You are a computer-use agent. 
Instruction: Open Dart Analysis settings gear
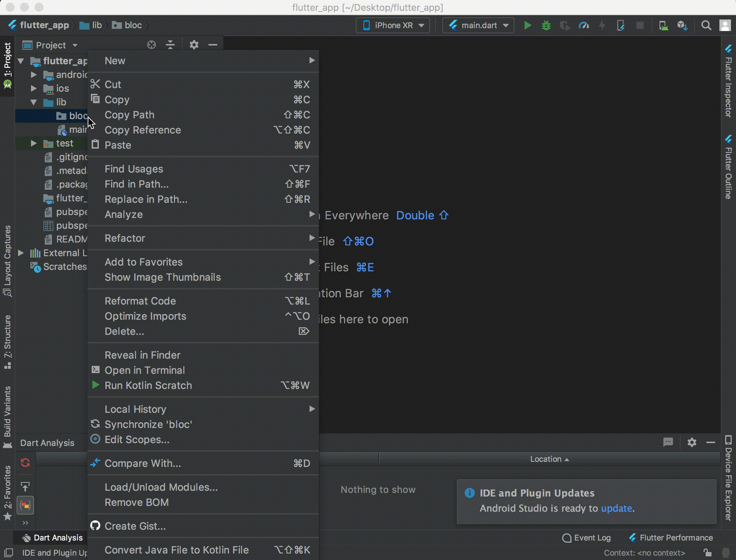click(692, 442)
